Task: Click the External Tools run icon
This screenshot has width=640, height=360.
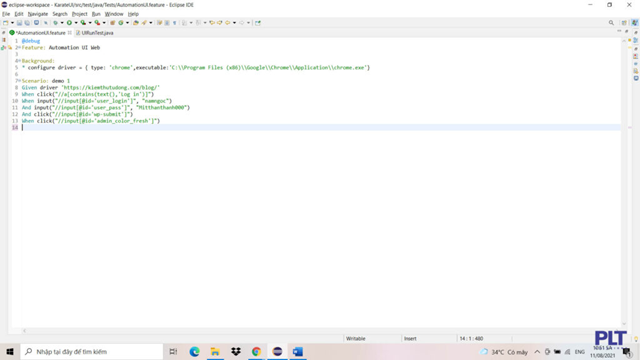Action: pyautogui.click(x=97, y=23)
